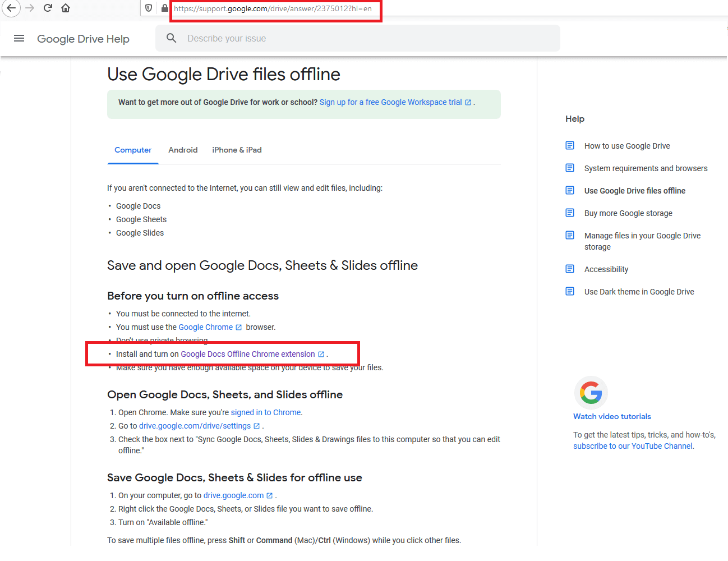Switch to the iPhone & iPad tab
The image size is (728, 561).
[237, 150]
